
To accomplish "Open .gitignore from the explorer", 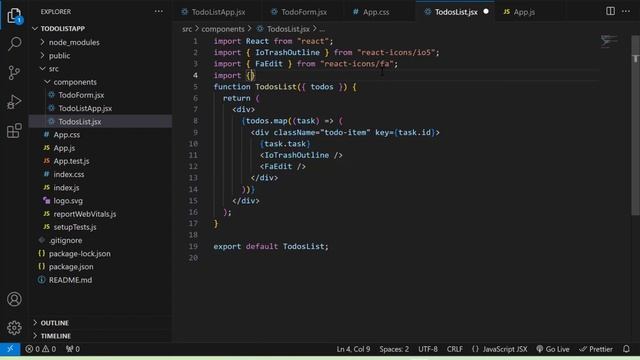I will click(100, 240).
